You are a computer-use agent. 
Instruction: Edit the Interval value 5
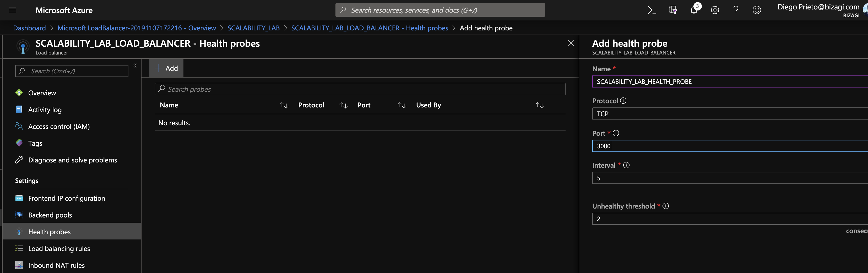click(x=730, y=178)
